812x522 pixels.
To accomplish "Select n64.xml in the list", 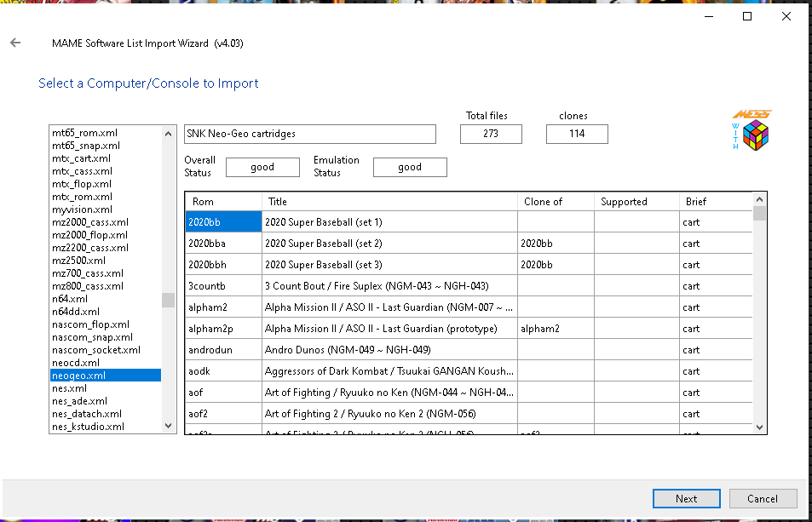I will pos(106,299).
